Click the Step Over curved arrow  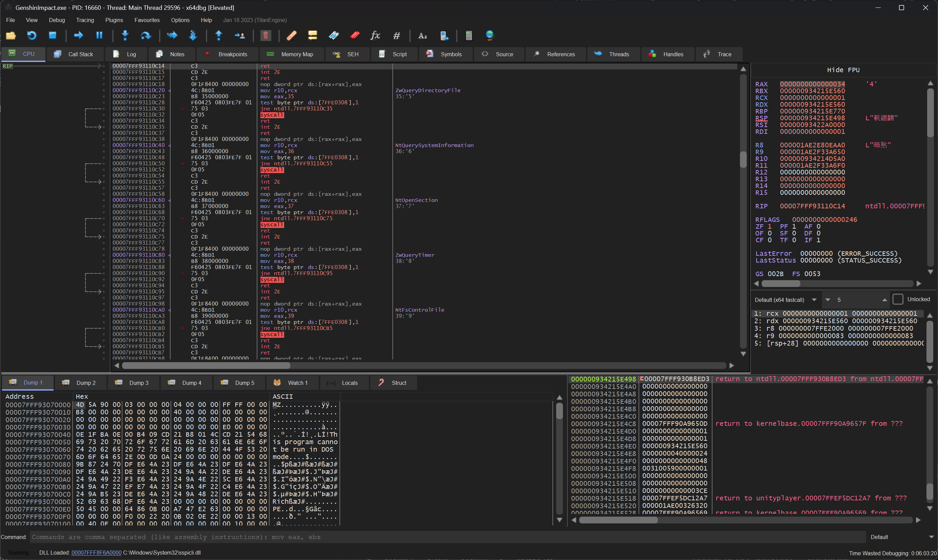pos(146,36)
